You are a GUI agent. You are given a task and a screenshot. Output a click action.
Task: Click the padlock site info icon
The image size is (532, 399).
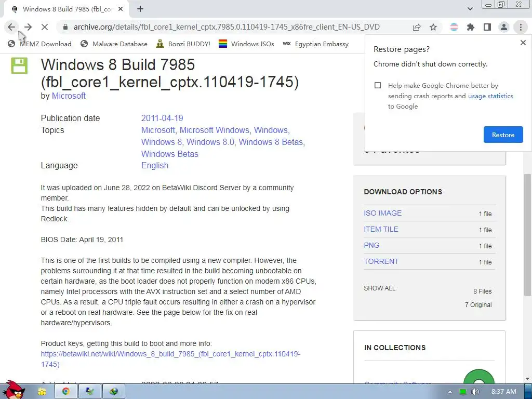tap(65, 27)
